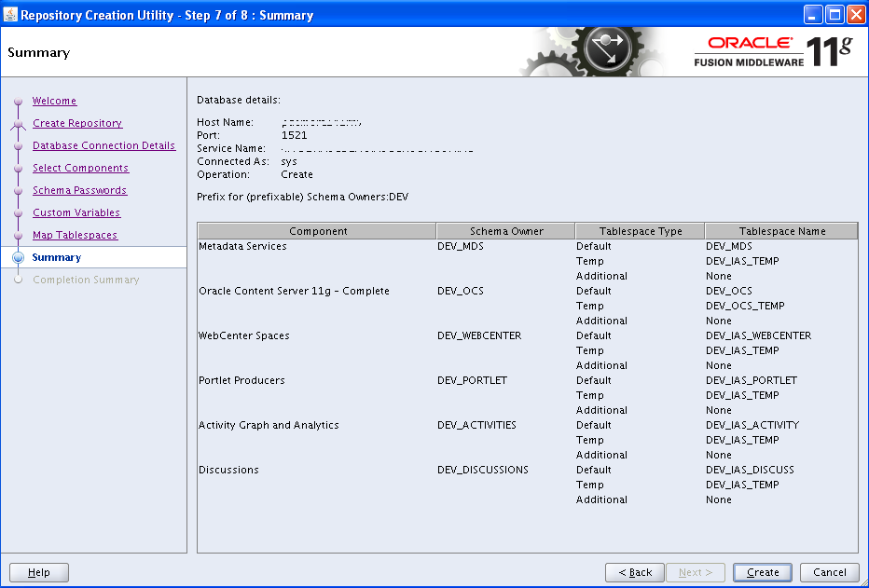Navigate to Custom Variables step
This screenshot has width=869, height=588.
[76, 212]
